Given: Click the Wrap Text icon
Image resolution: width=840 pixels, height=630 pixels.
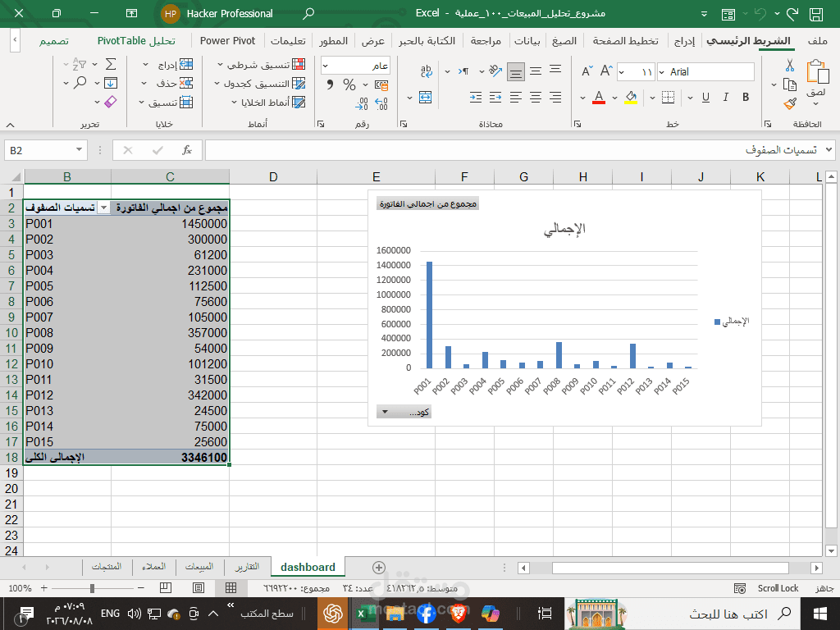Looking at the screenshot, I should [x=427, y=71].
